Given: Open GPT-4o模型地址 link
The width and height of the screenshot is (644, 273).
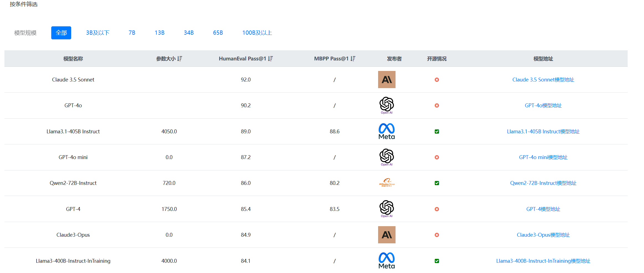Looking at the screenshot, I should pos(543,105).
